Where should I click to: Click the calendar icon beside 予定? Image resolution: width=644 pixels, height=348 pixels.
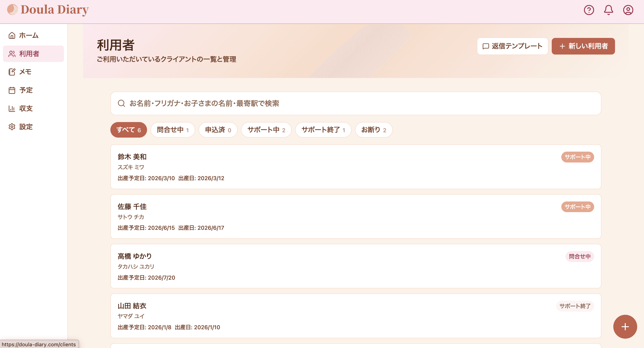[x=12, y=90]
